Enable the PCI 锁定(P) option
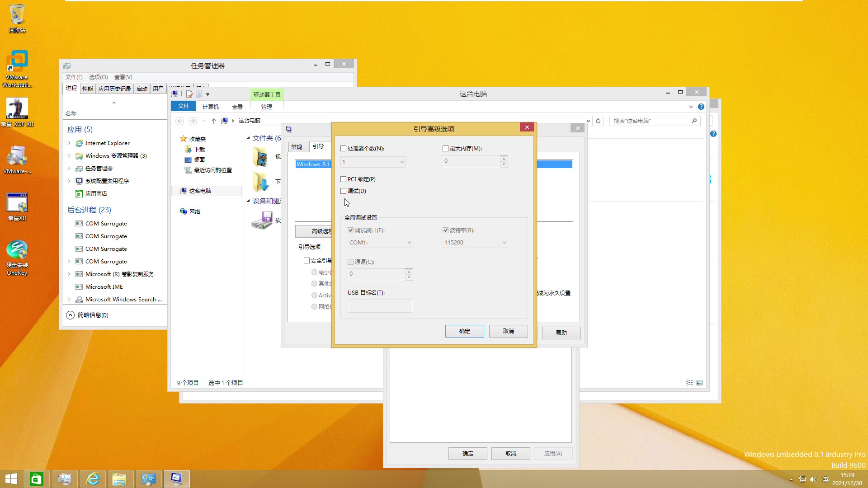The height and width of the screenshot is (488, 868). click(343, 179)
